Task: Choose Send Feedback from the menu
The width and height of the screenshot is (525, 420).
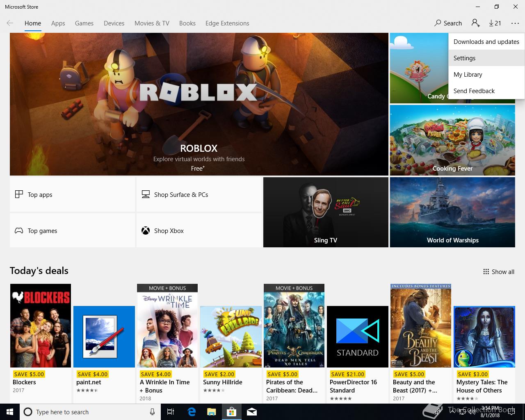Action: pos(486,91)
